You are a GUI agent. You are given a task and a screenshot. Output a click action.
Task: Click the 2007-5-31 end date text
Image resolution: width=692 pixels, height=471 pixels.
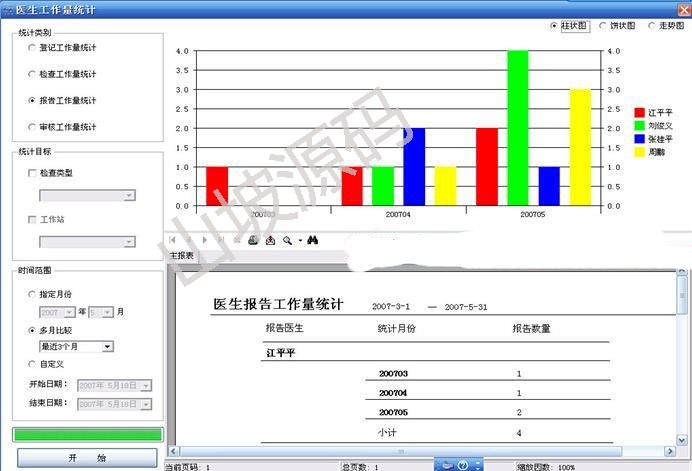pyautogui.click(x=466, y=307)
